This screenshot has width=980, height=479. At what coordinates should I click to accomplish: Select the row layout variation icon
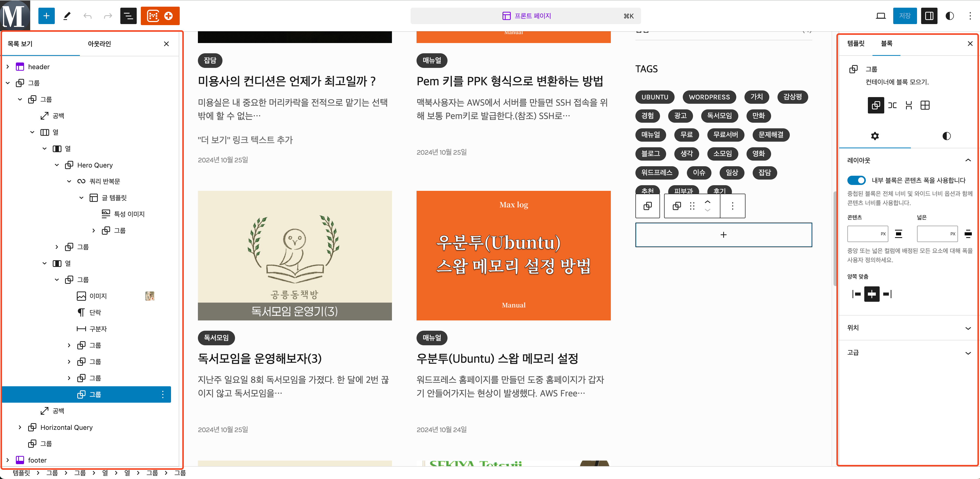click(x=892, y=105)
